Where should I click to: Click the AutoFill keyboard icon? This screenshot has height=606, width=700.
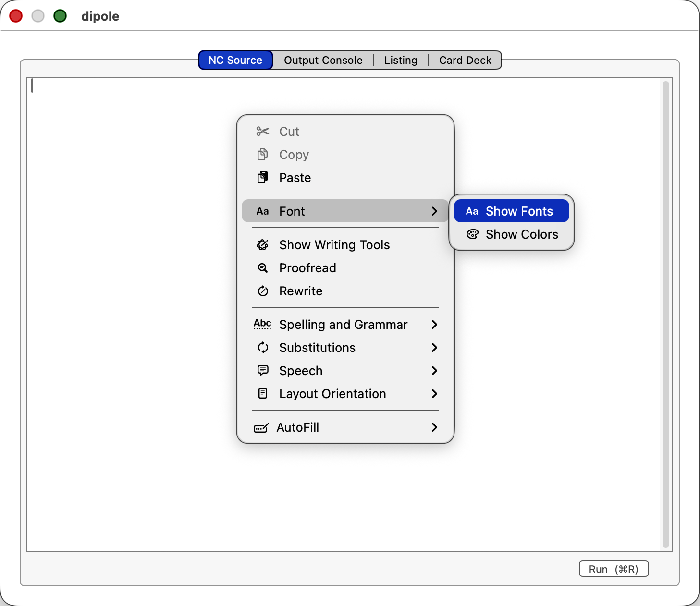261,427
